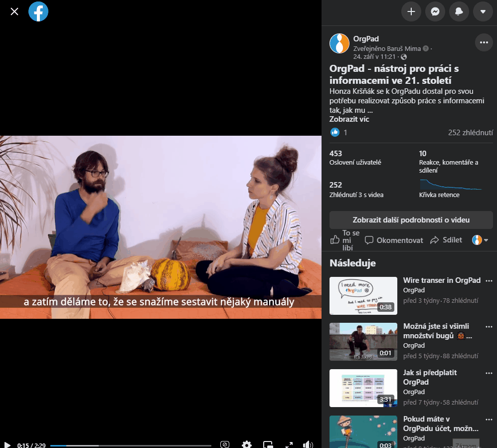Viewport: 497px width, 448px height.
Task: Open post options three-dot menu
Action: (x=483, y=42)
